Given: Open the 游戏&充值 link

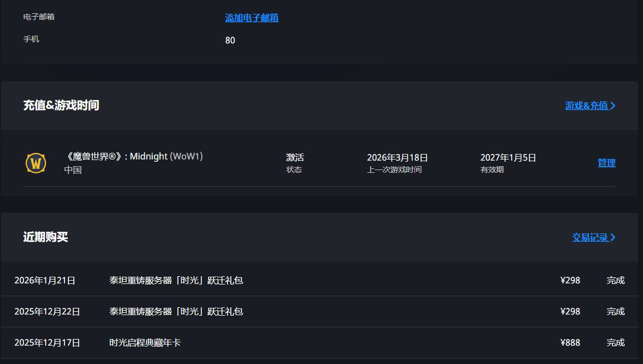Looking at the screenshot, I should 586,106.
